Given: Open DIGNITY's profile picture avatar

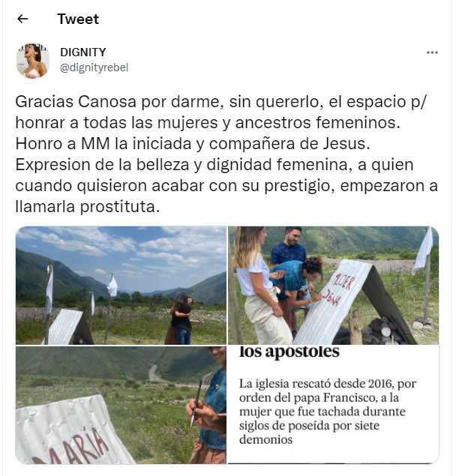Looking at the screenshot, I should 33,61.
